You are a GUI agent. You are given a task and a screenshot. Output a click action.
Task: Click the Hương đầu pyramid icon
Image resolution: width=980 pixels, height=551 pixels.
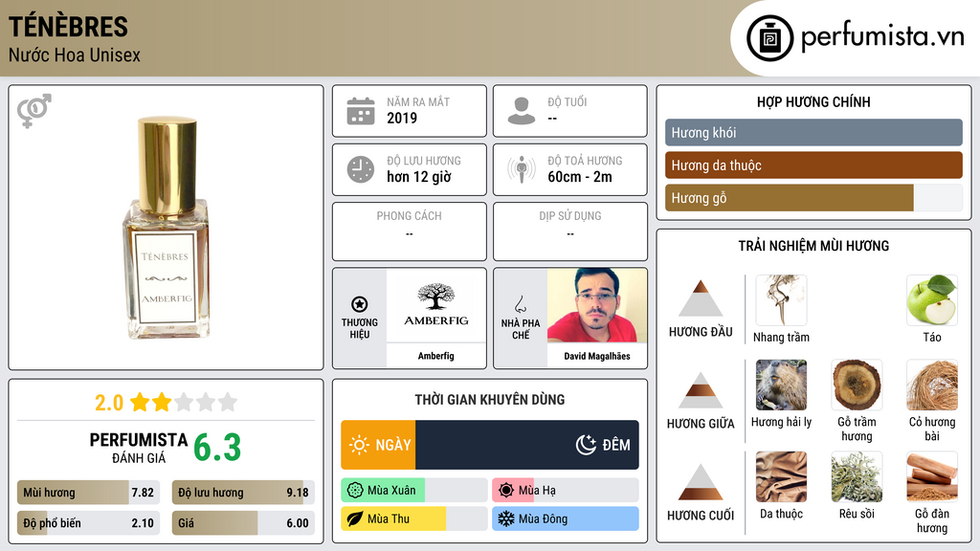click(x=701, y=298)
